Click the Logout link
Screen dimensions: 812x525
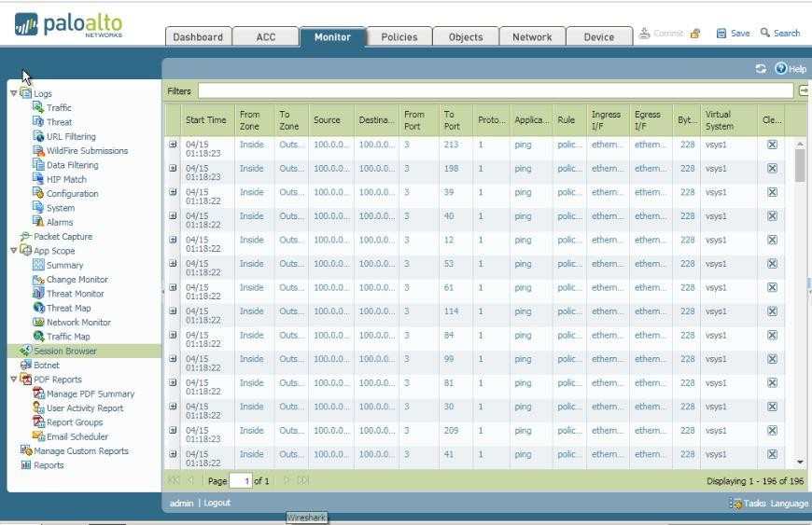coord(217,504)
